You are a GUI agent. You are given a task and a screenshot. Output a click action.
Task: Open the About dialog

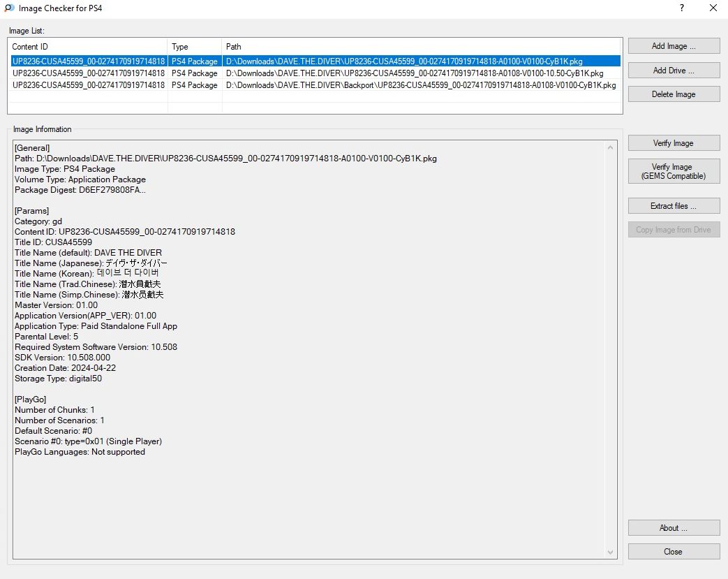674,528
